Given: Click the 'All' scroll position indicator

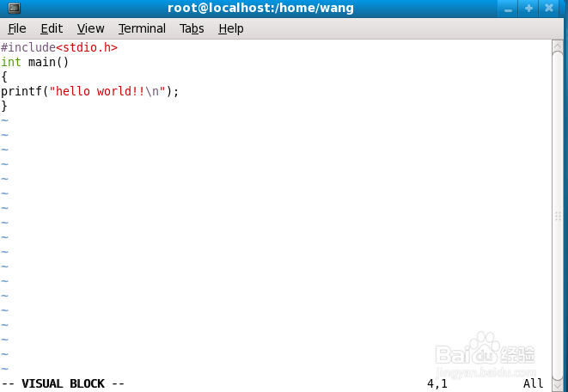Looking at the screenshot, I should click(x=534, y=383).
